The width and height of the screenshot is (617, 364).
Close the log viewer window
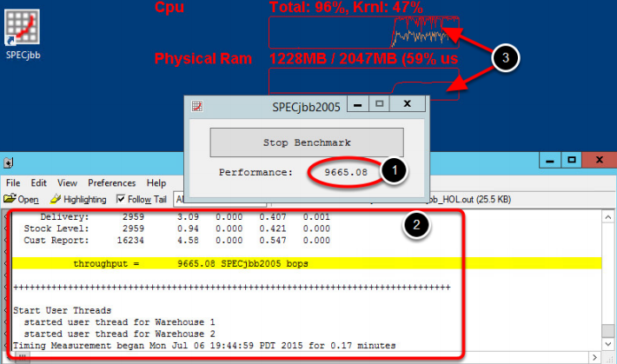click(x=600, y=160)
